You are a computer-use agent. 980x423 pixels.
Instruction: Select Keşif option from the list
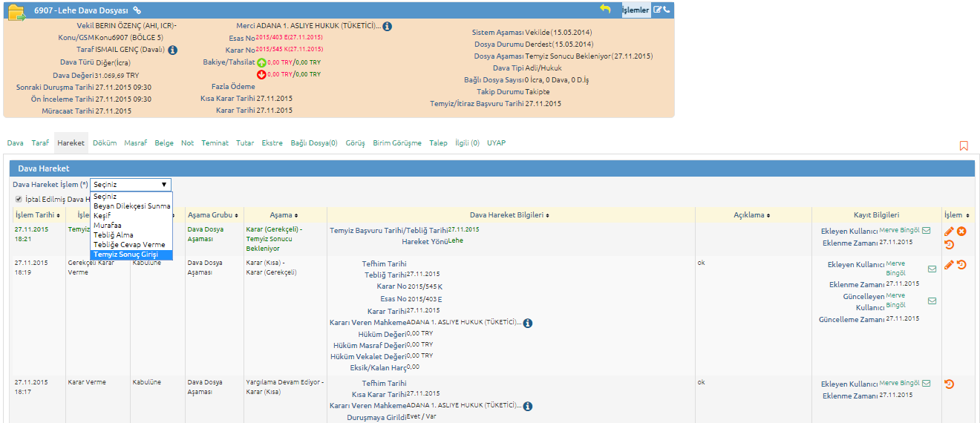(x=131, y=216)
